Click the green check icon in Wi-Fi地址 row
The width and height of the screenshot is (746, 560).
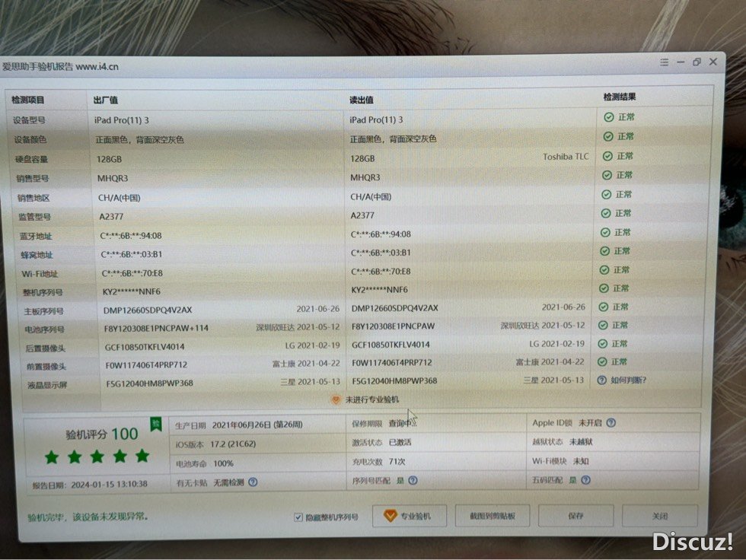click(604, 270)
